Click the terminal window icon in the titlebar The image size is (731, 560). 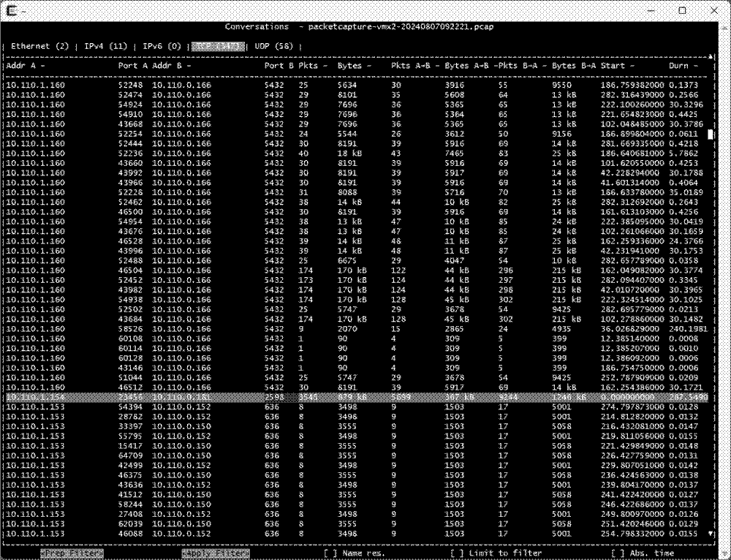coord(12,10)
